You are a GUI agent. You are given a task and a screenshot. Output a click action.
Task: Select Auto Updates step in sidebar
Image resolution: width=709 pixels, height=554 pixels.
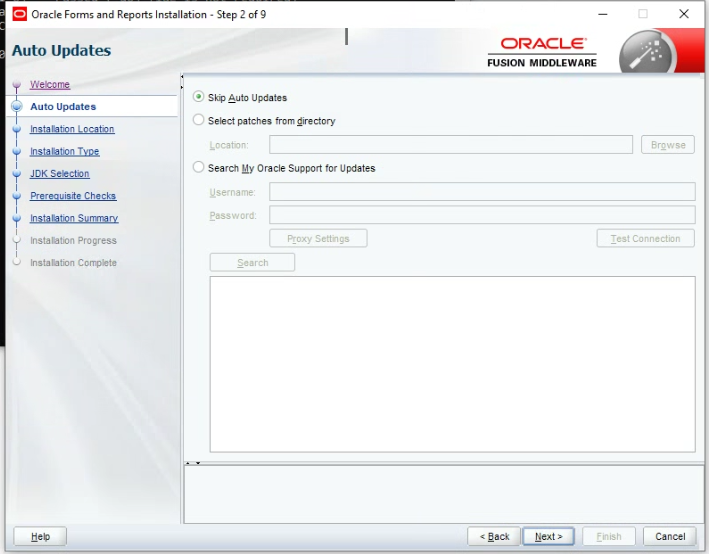point(63,107)
